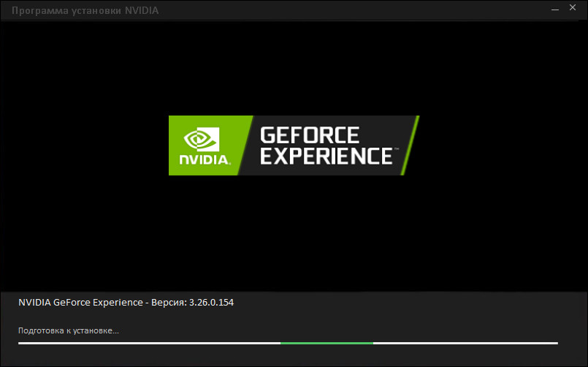
Task: Click the empty black area above the banner
Action: 294,67
